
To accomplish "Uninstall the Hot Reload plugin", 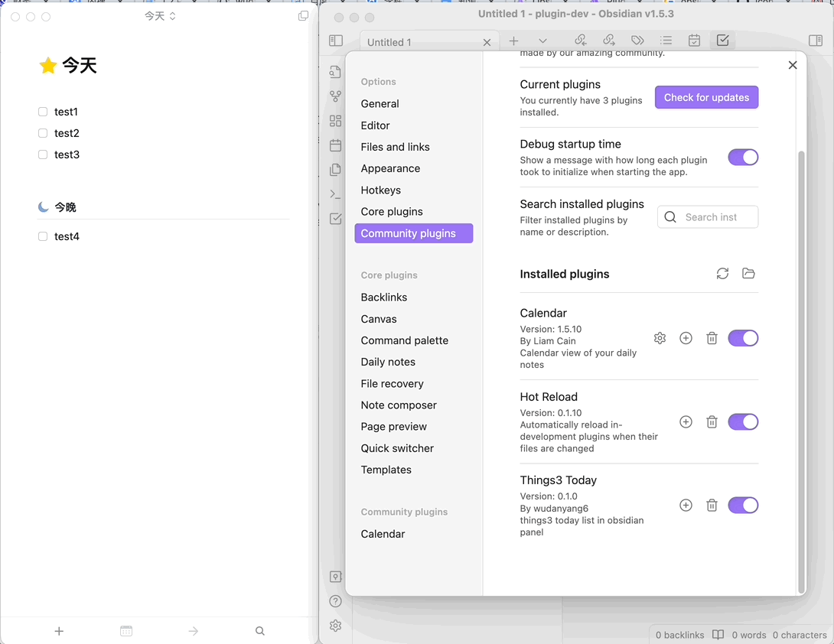I will tap(712, 422).
